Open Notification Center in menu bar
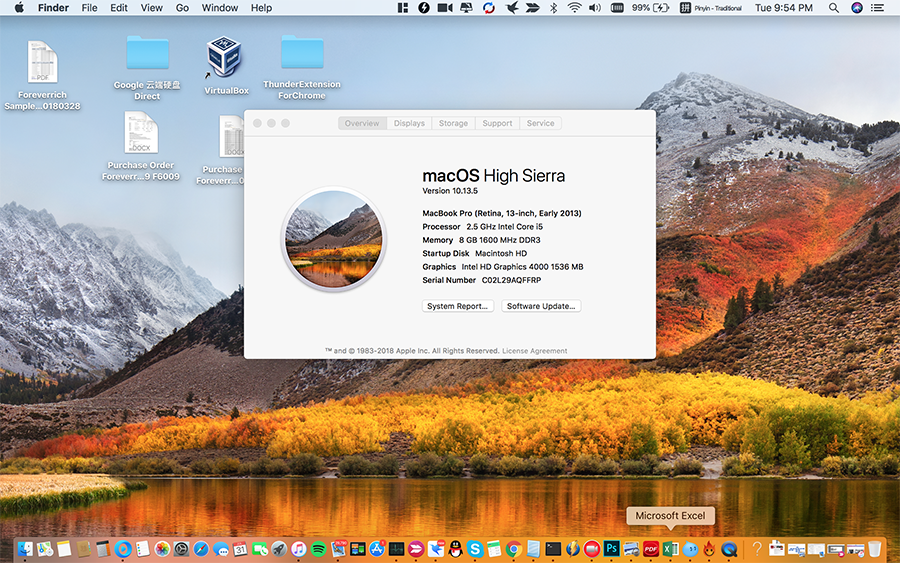 [x=878, y=8]
